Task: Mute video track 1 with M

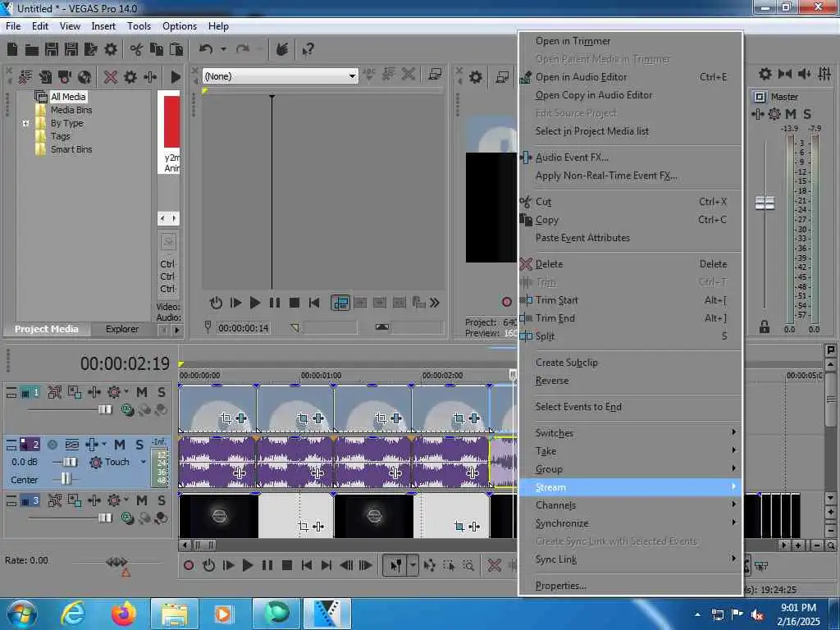Action: (x=142, y=392)
